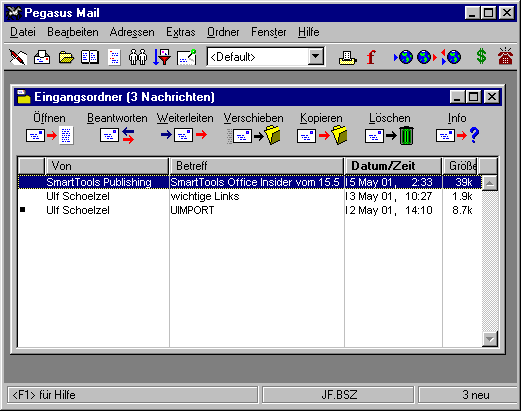
Task: Click message list scrollbar down arrow
Action: point(490,339)
